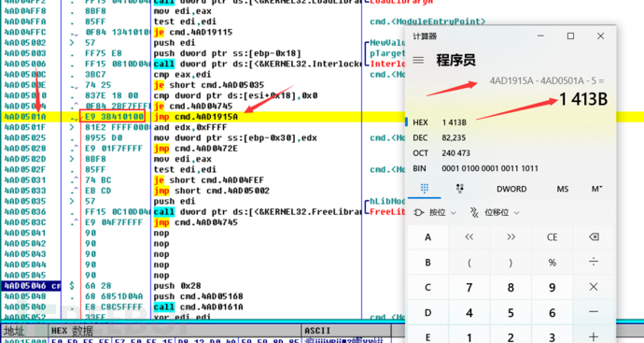Screen dimensions: 644x343
Task: Select OCT number base
Action: pyautogui.click(x=441, y=153)
